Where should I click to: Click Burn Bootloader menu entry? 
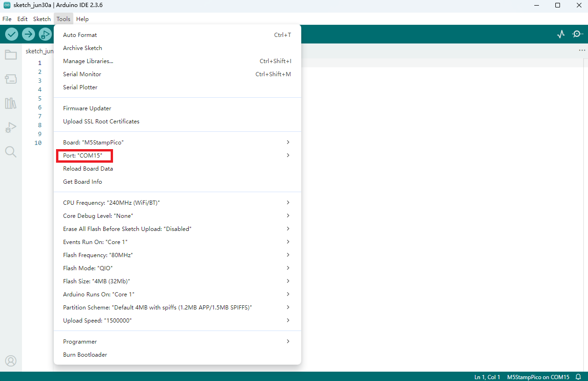point(177,354)
